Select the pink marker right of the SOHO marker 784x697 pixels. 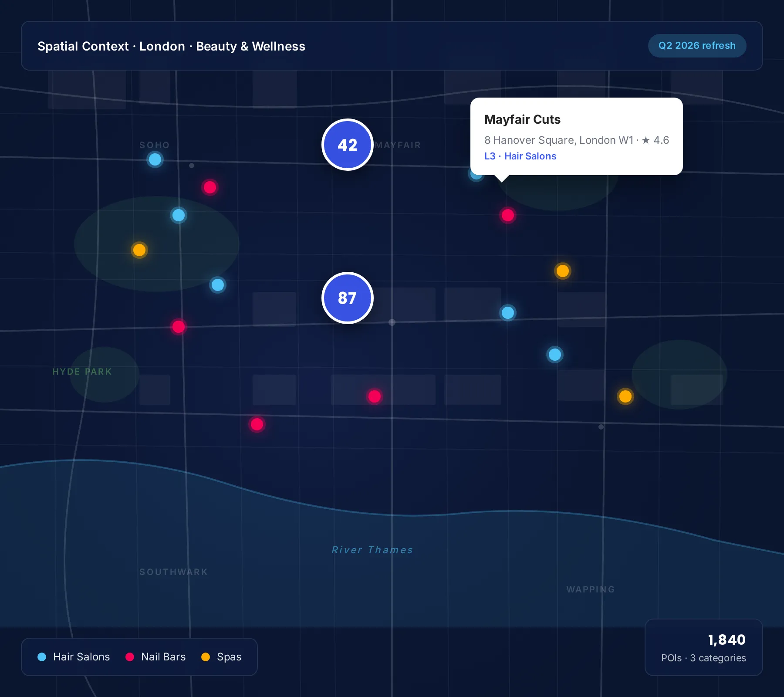point(210,187)
